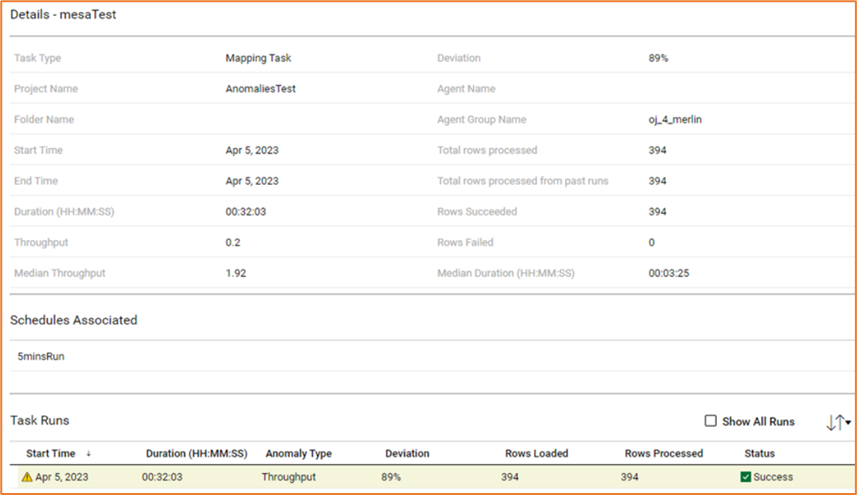
Task: Select the 5minsRun schedule entry
Action: 41,356
